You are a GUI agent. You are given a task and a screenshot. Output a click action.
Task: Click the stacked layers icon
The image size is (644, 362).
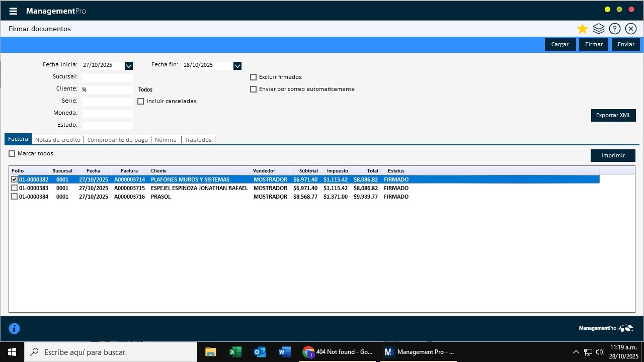(598, 29)
